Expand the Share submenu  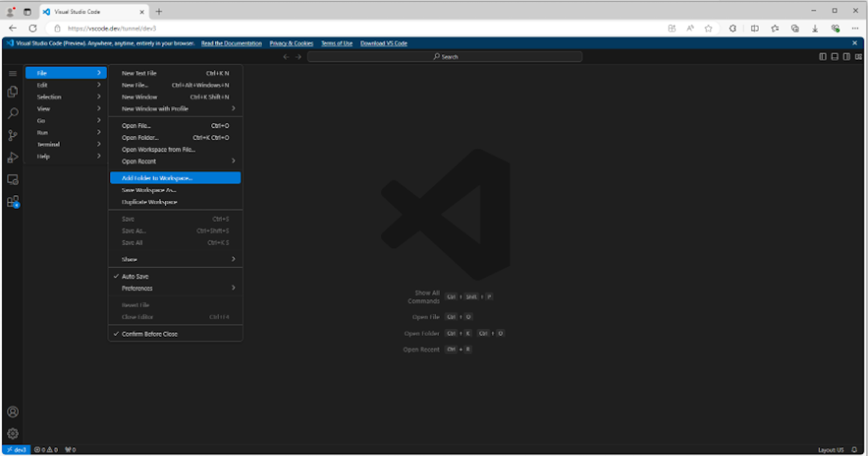(175, 259)
